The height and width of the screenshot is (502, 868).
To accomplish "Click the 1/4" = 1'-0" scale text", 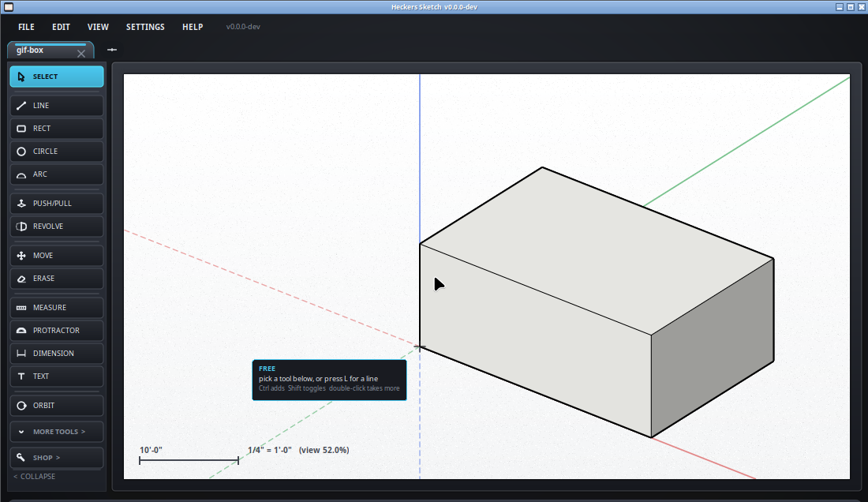I will tap(270, 450).
